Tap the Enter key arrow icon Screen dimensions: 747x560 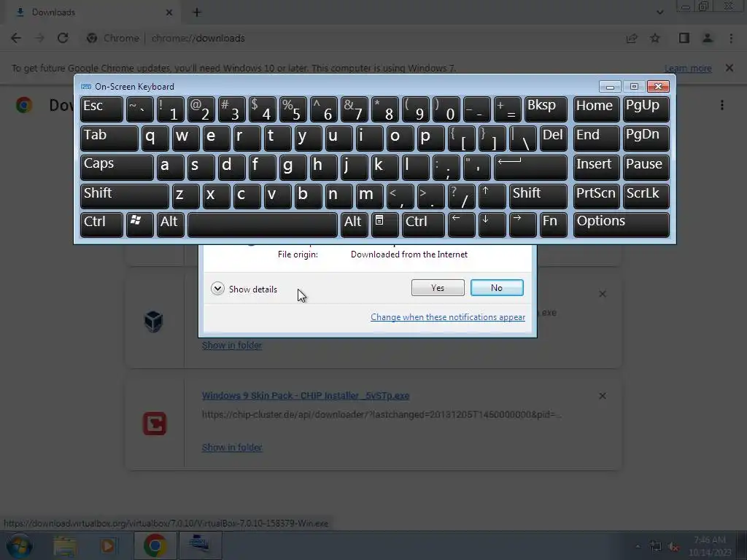530,167
